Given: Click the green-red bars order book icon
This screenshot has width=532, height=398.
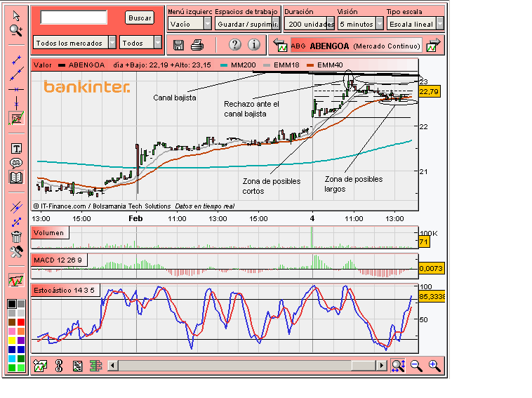Looking at the screenshot, I should 96,366.
